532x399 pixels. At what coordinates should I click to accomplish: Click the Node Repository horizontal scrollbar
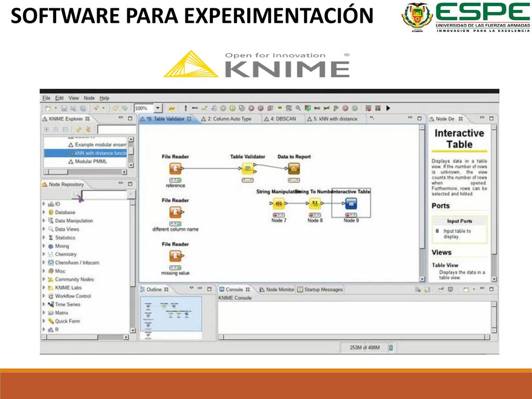pos(85,337)
